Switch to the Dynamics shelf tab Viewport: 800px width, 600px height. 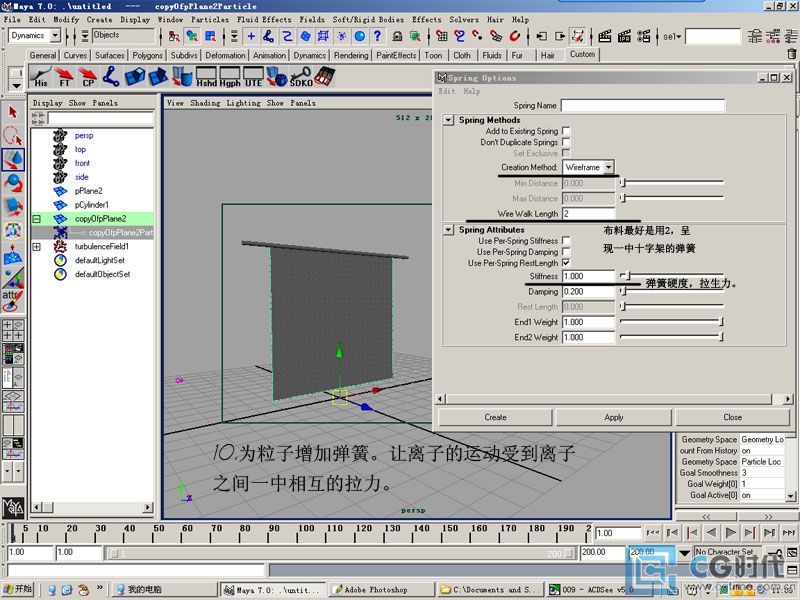pos(309,55)
